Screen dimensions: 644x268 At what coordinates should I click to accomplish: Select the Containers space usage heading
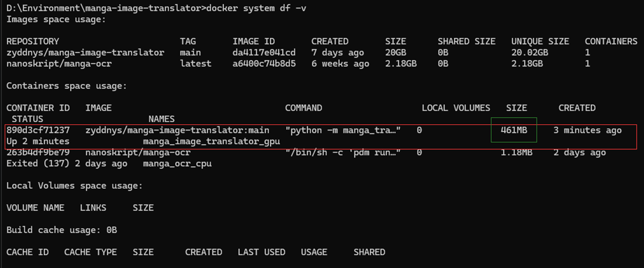[67, 86]
